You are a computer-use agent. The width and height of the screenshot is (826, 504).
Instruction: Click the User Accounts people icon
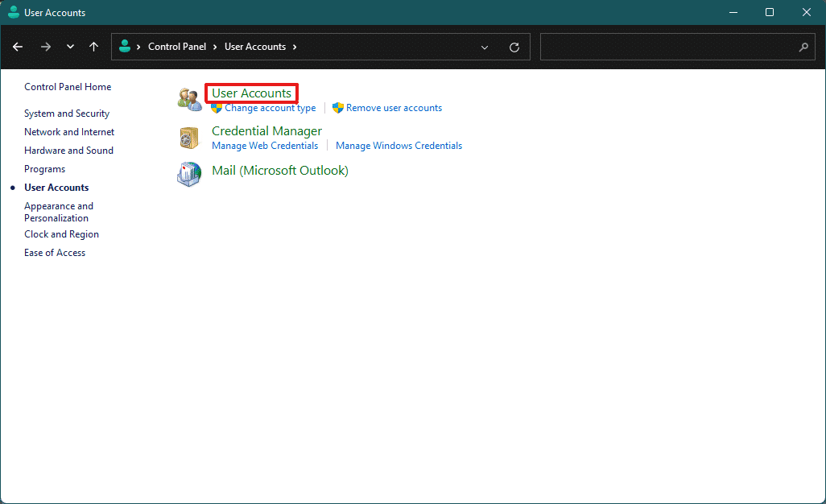[189, 100]
